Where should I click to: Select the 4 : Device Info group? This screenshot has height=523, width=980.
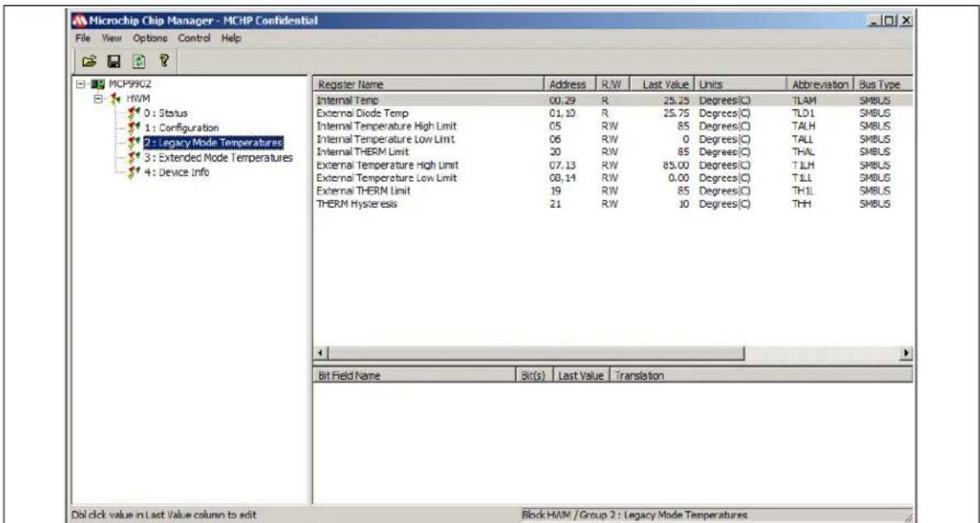176,172
